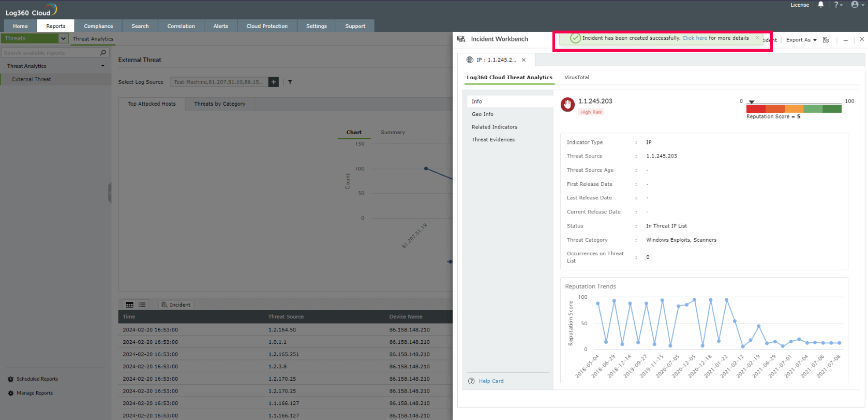The height and width of the screenshot is (420, 868).
Task: Open the Alerts tab
Action: click(220, 26)
